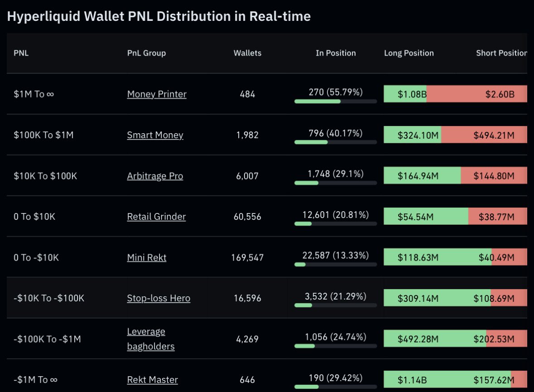This screenshot has height=392, width=534.
Task: Open the Leverage bagholders group link
Action: (x=151, y=339)
